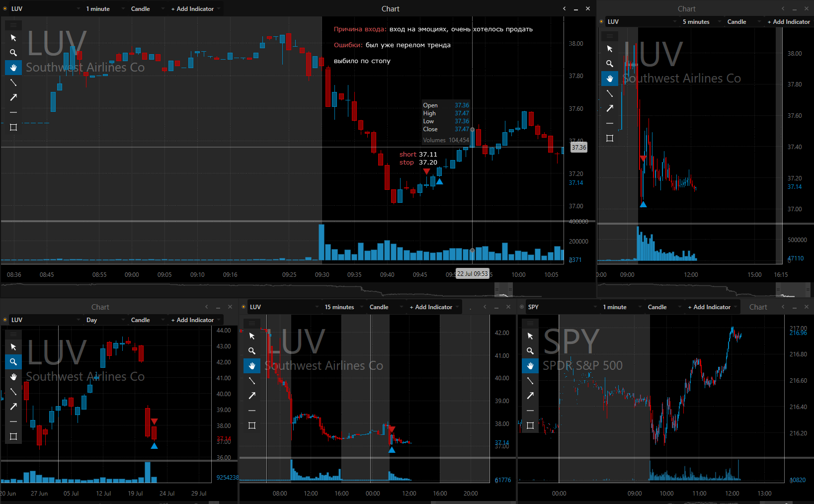
Task: Select pointer tool in LUV 15 minutes chart
Action: point(252,336)
